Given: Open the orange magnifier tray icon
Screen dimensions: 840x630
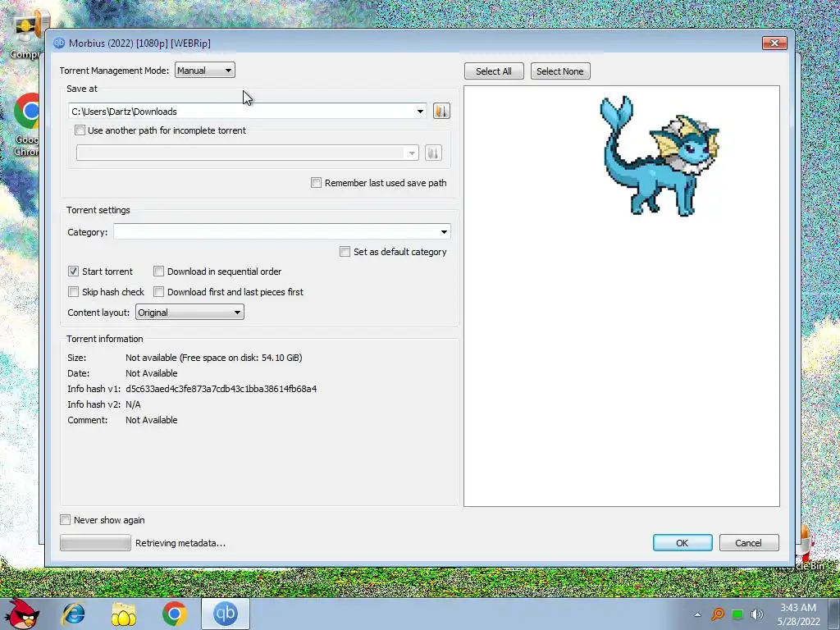Looking at the screenshot, I should [718, 614].
